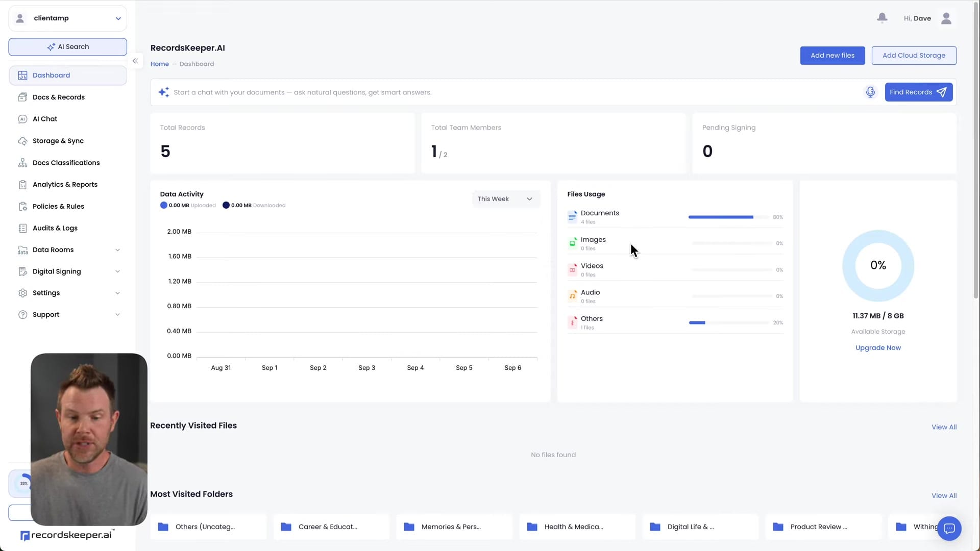The image size is (980, 551).
Task: Click the Add new files button
Action: [x=832, y=56]
